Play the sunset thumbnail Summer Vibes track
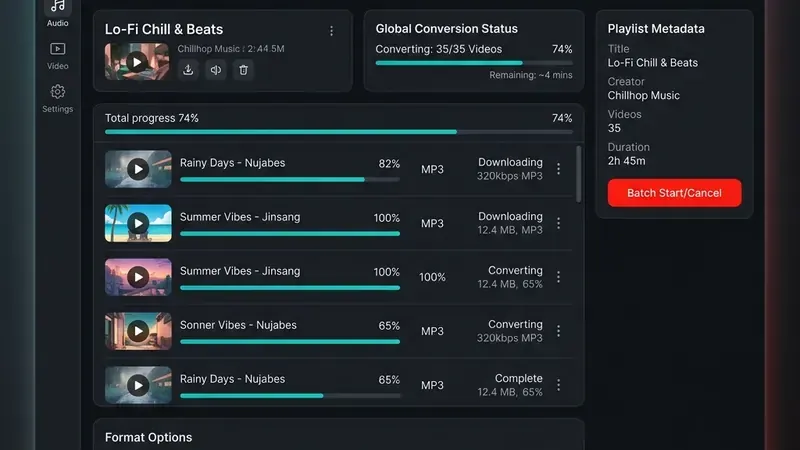This screenshot has width=800, height=450. (x=138, y=277)
